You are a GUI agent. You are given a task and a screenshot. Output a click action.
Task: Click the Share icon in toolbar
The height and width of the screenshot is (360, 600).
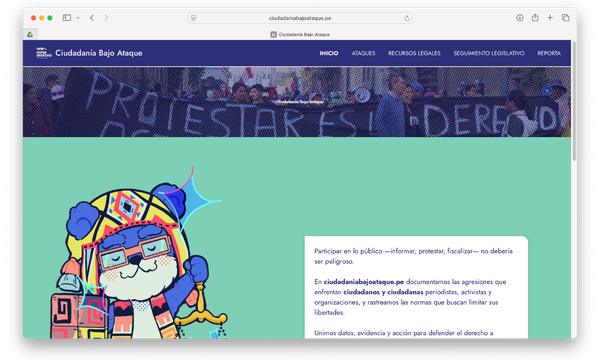point(535,18)
